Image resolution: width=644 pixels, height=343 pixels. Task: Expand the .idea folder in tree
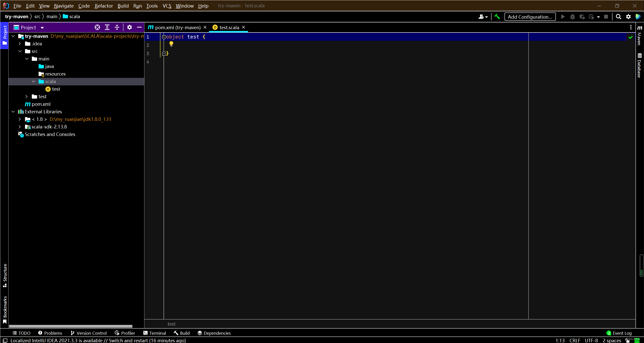pos(20,44)
